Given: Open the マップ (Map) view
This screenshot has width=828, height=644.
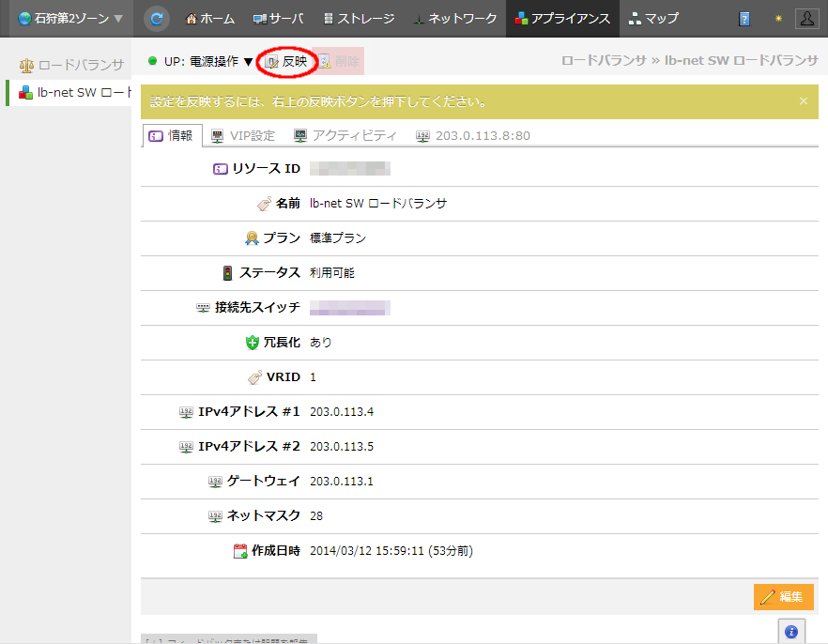Looking at the screenshot, I should (653, 19).
